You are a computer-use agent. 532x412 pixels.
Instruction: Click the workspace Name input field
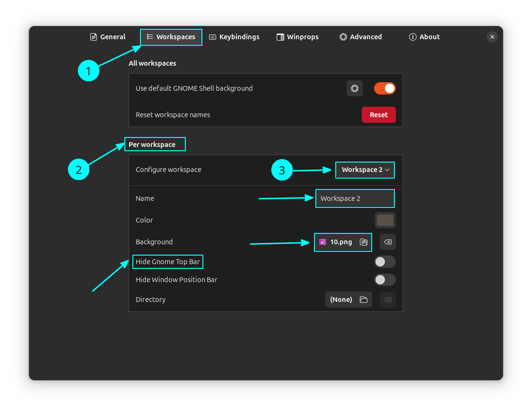355,198
